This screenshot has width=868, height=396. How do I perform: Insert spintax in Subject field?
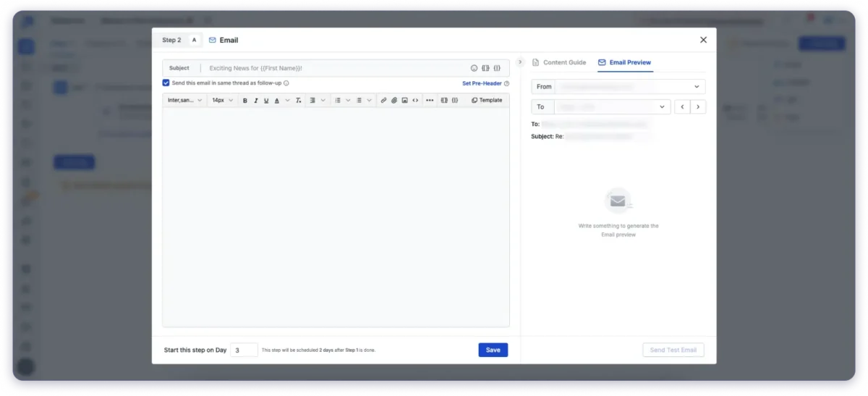click(497, 68)
